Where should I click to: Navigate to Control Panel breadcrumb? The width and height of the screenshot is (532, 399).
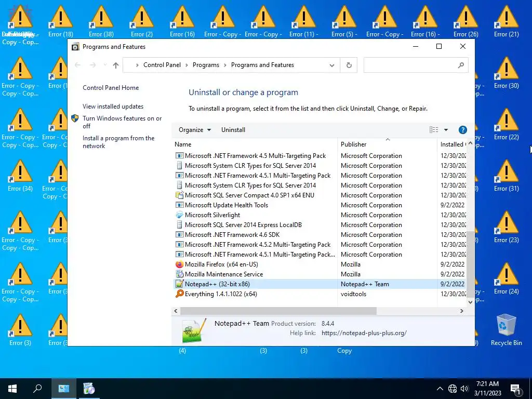click(x=162, y=65)
